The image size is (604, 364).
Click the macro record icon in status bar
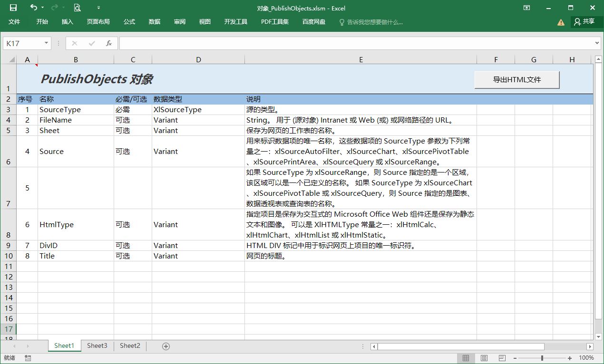pyautogui.click(x=28, y=358)
